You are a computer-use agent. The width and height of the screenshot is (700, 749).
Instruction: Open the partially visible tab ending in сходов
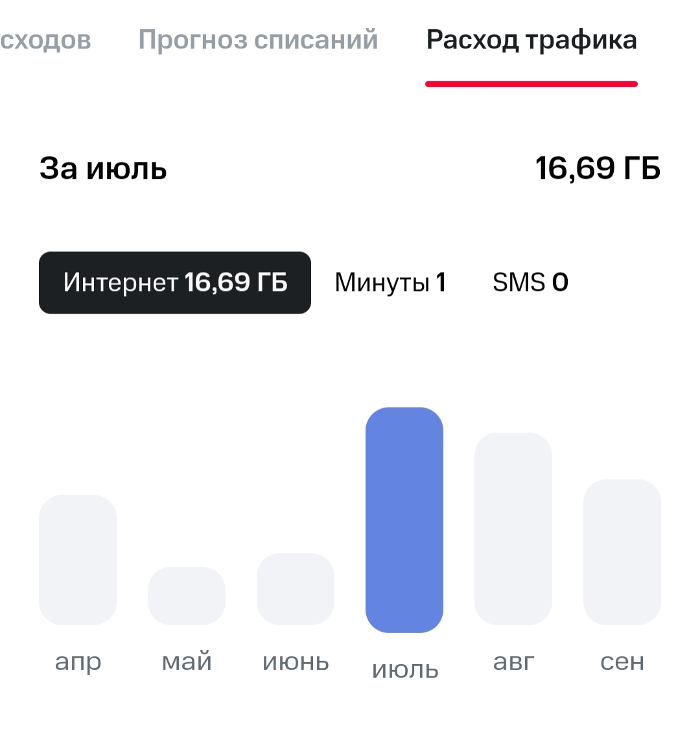(x=45, y=40)
